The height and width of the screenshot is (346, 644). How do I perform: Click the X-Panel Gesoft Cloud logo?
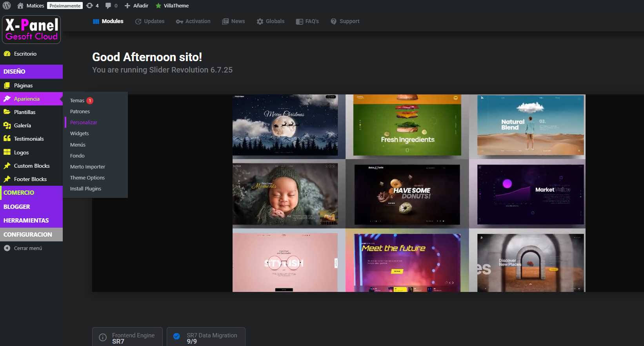(x=31, y=29)
